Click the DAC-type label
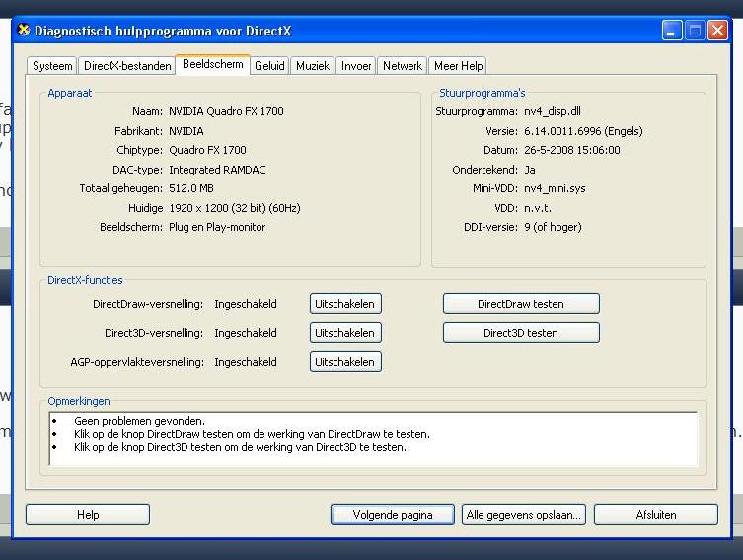 (137, 170)
